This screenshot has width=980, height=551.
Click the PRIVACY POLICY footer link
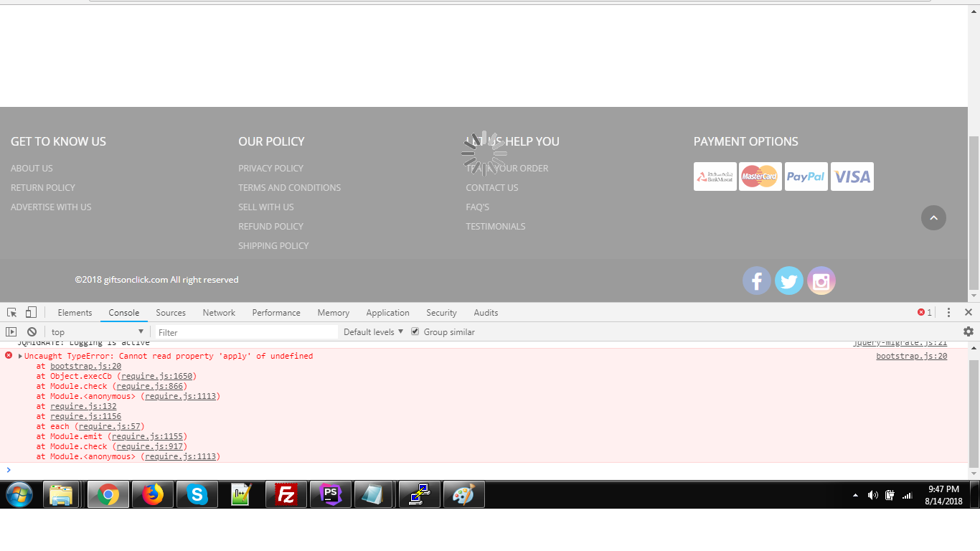point(270,169)
